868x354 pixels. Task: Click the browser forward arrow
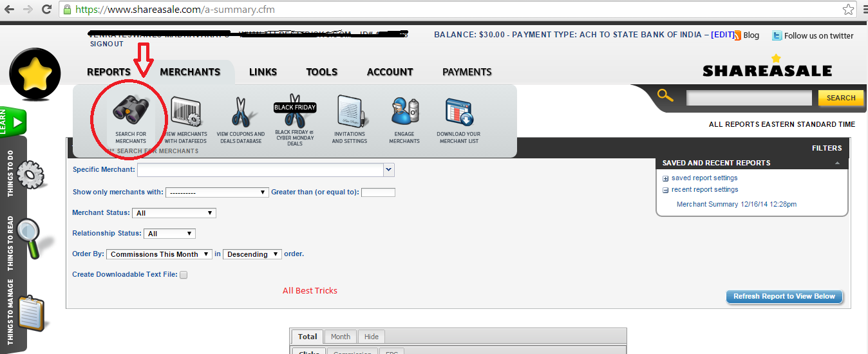click(x=28, y=10)
